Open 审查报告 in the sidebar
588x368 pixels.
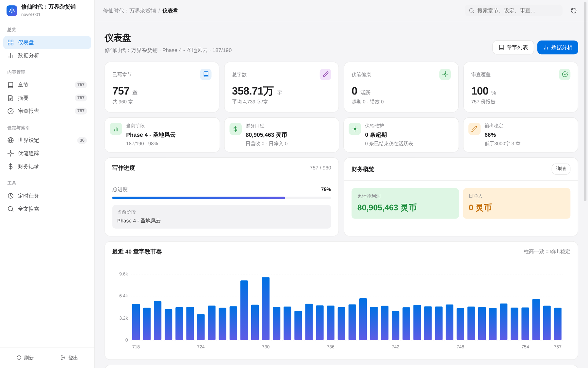point(47,111)
